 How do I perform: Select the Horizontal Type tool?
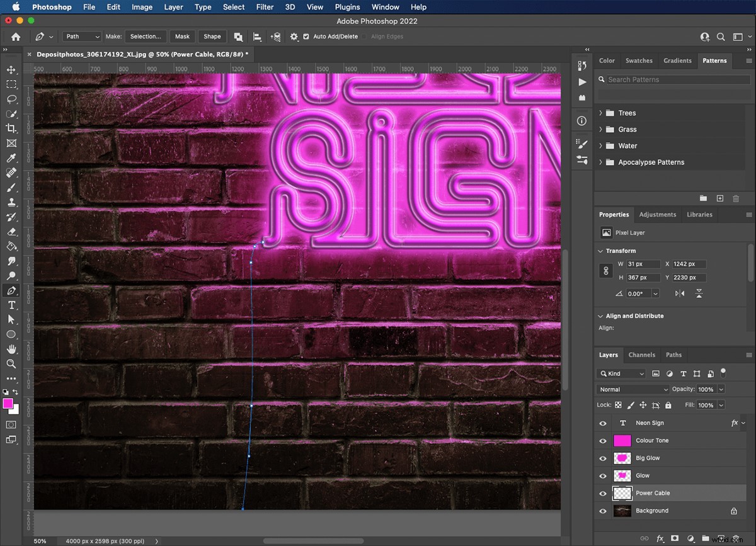click(11, 305)
